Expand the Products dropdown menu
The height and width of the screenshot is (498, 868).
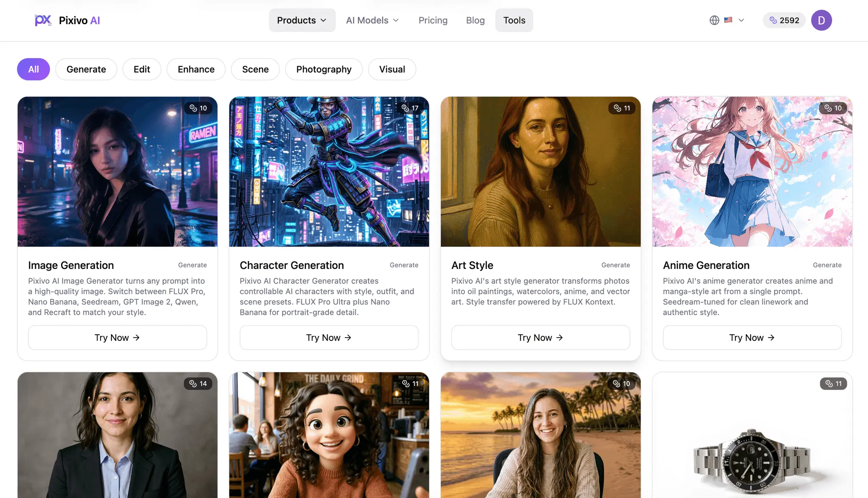coord(302,20)
